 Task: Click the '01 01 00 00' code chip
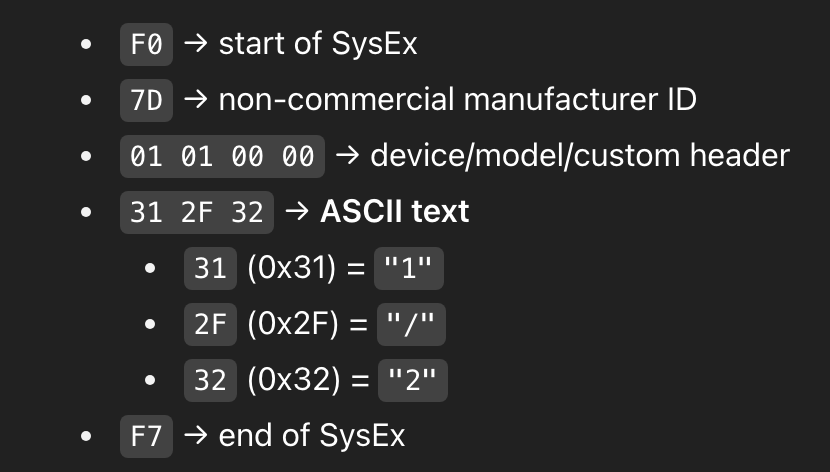(222, 157)
